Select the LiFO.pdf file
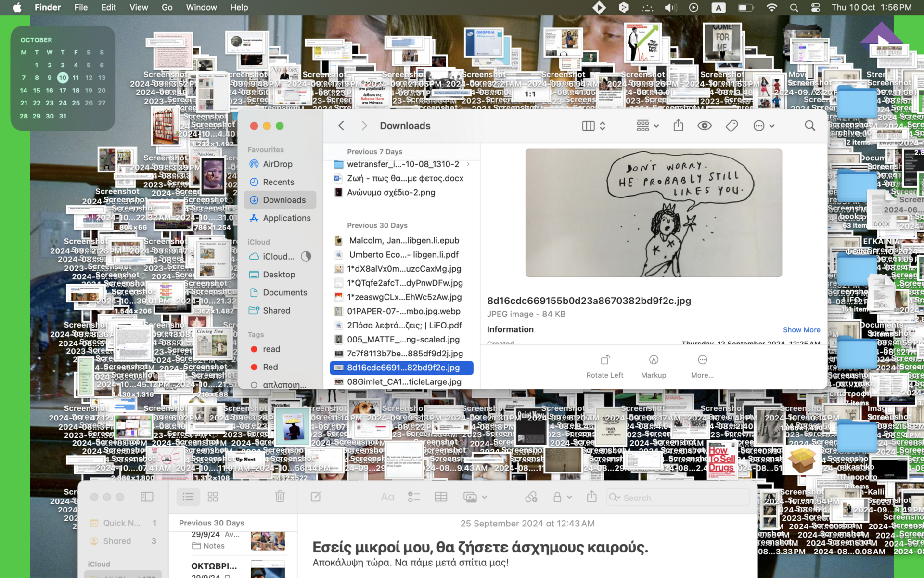924x578 pixels. click(x=401, y=325)
